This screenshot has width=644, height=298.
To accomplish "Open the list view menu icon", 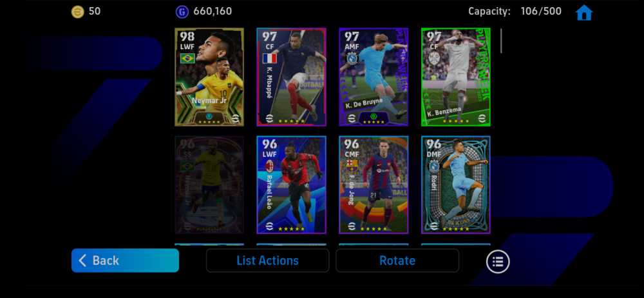I will pos(498,261).
